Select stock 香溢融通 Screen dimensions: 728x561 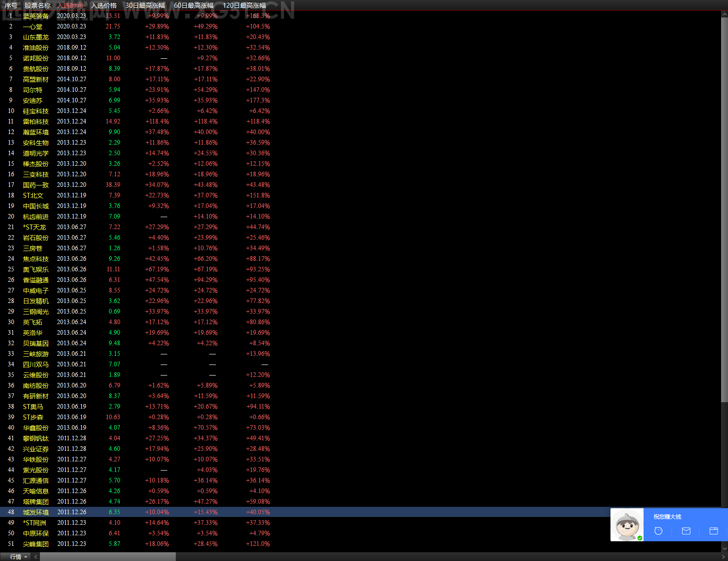click(x=36, y=280)
